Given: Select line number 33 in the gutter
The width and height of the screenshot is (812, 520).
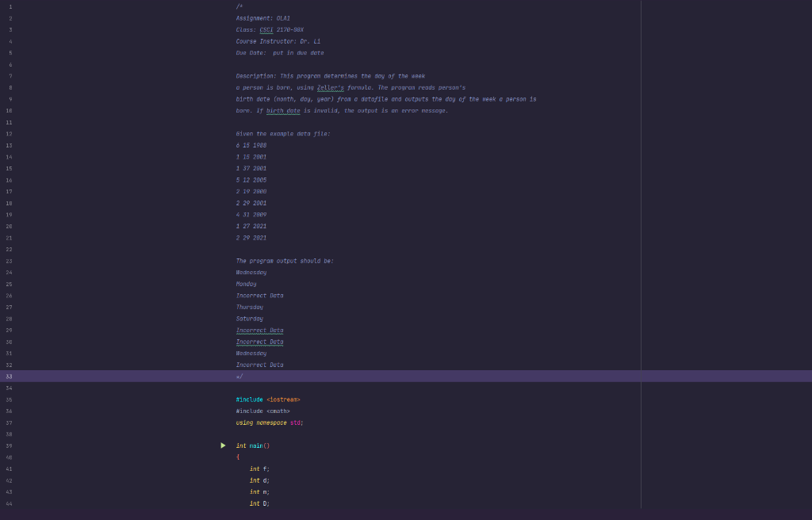Looking at the screenshot, I should pyautogui.click(x=8, y=376).
